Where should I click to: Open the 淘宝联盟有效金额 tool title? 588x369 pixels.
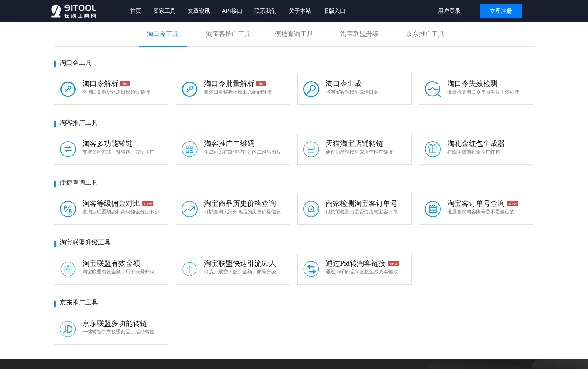[x=111, y=263]
